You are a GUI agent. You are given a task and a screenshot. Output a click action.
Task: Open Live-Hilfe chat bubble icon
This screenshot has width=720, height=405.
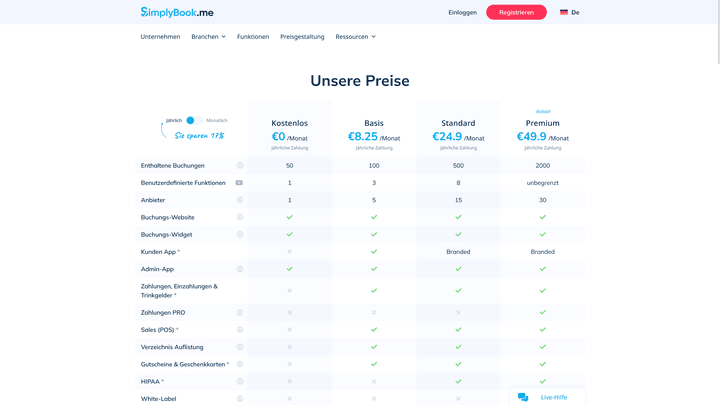(x=523, y=397)
